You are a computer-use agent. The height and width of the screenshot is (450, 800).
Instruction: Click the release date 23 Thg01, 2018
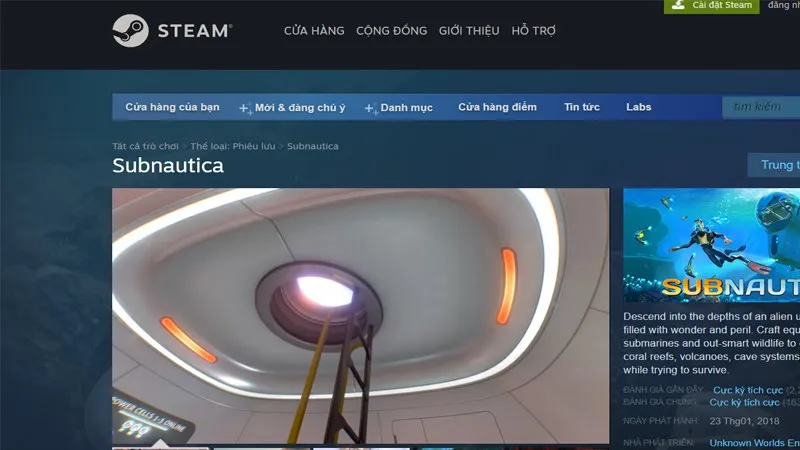[744, 421]
